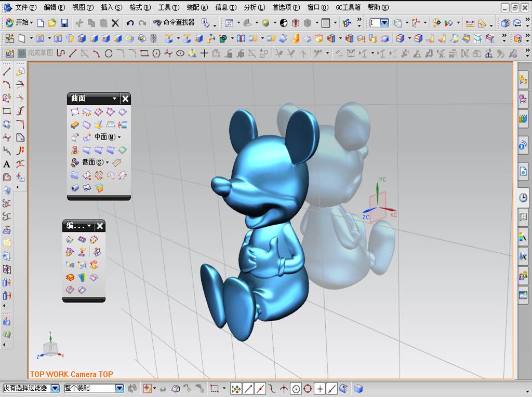Toggle Arc Center snap option
Image resolution: width=532 pixels, height=397 pixels.
[x=296, y=389]
